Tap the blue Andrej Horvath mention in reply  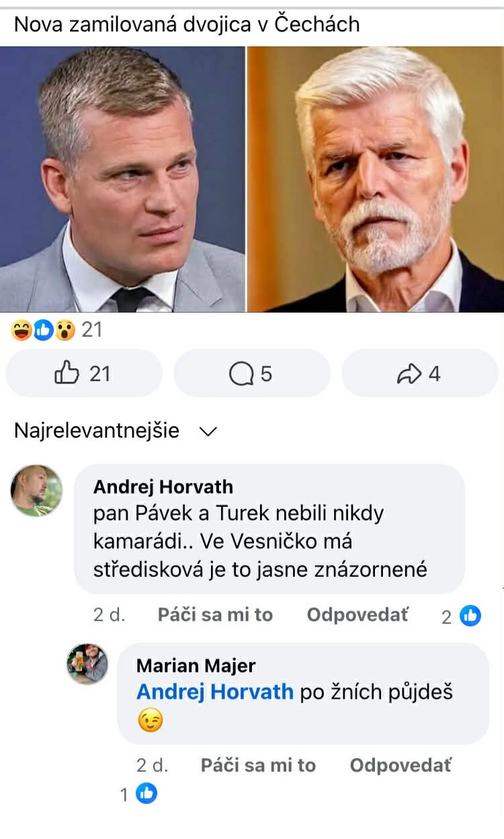point(215,692)
